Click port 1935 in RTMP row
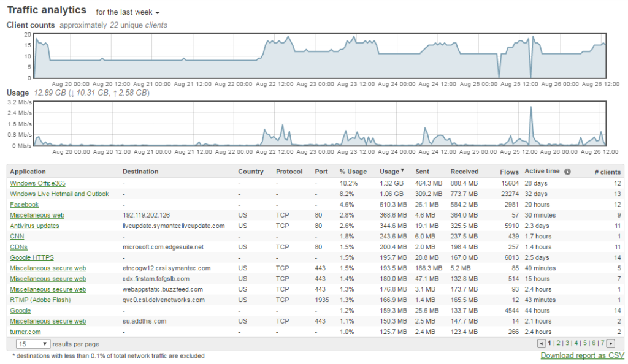Viewport: 628px width, 364px height. 321,300
